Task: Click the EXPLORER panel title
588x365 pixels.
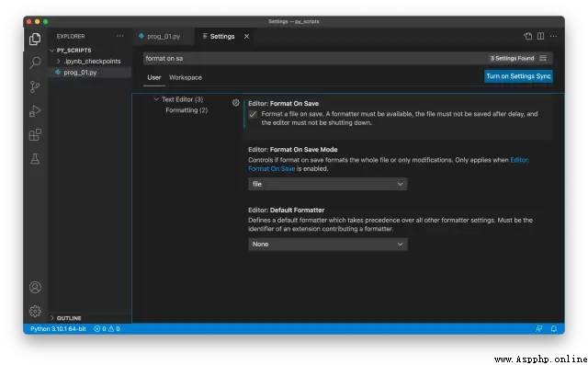Action: point(71,36)
